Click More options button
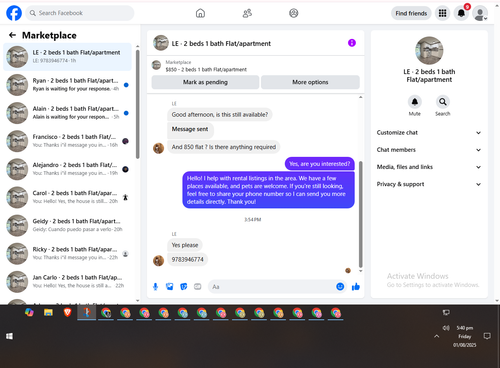The width and height of the screenshot is (500, 368). [x=310, y=82]
